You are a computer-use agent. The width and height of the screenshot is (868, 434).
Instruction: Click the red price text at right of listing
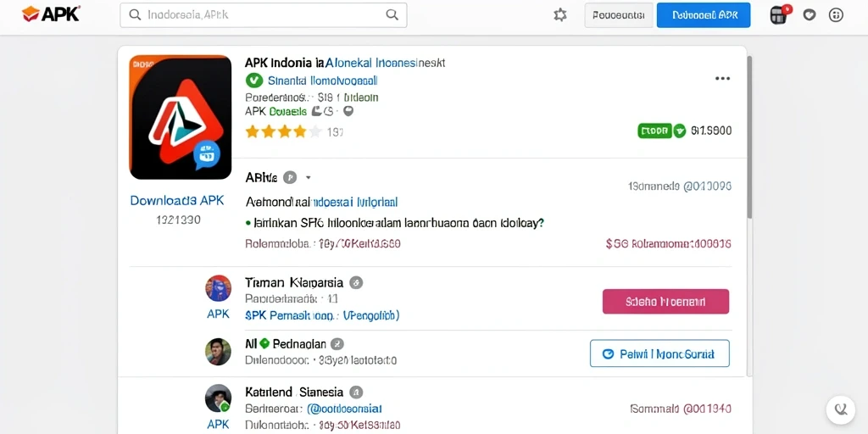click(x=669, y=243)
